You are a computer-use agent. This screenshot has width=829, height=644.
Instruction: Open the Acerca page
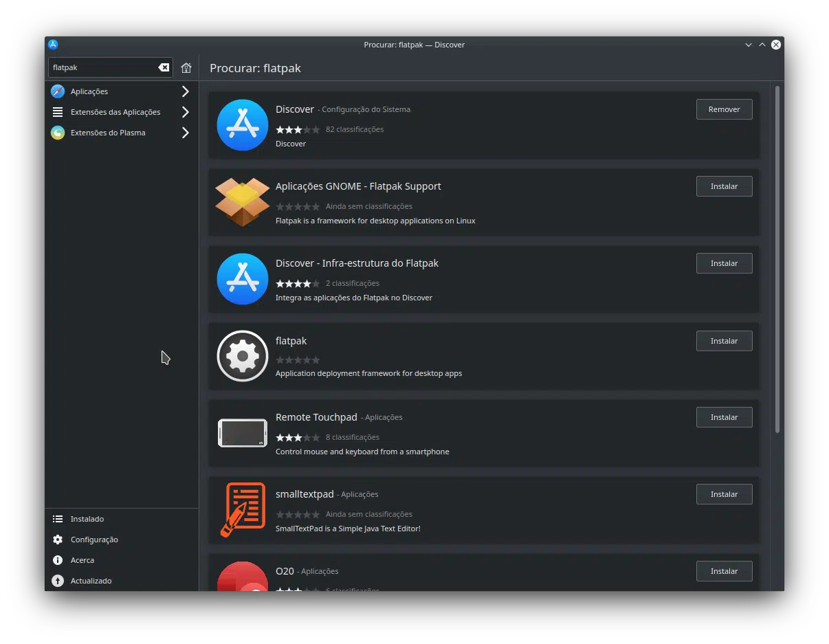(122, 560)
